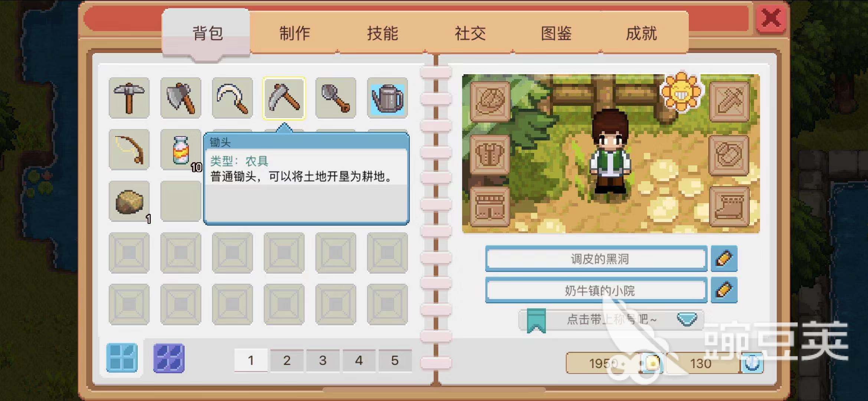Select the shovel tool
Screen dimensions: 868x401
point(336,98)
